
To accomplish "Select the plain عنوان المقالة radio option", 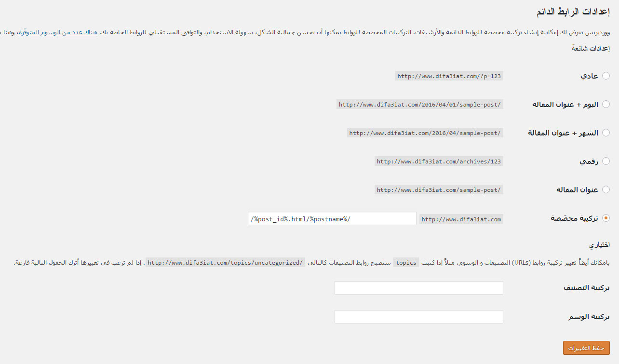I will tap(606, 189).
